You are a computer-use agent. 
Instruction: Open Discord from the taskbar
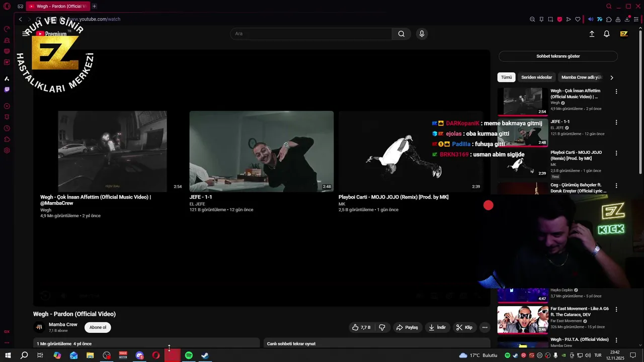coord(139,355)
